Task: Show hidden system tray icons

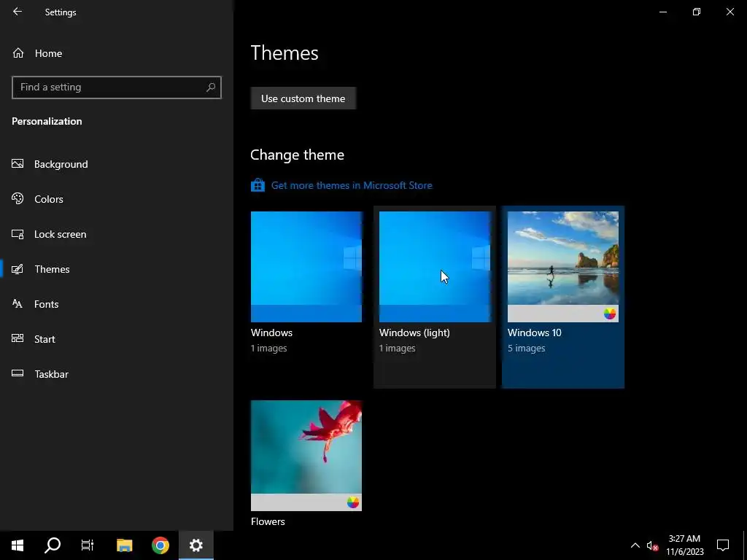Action: pos(635,545)
